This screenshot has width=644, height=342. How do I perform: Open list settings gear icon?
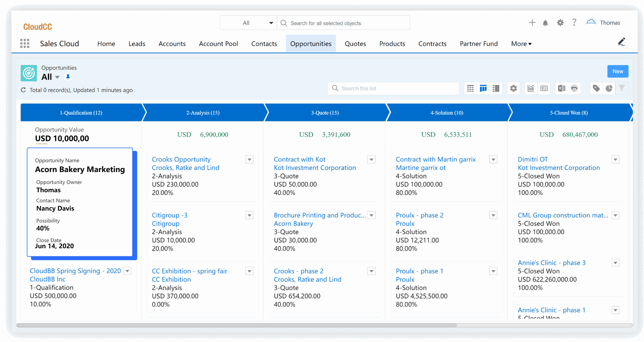pos(513,88)
